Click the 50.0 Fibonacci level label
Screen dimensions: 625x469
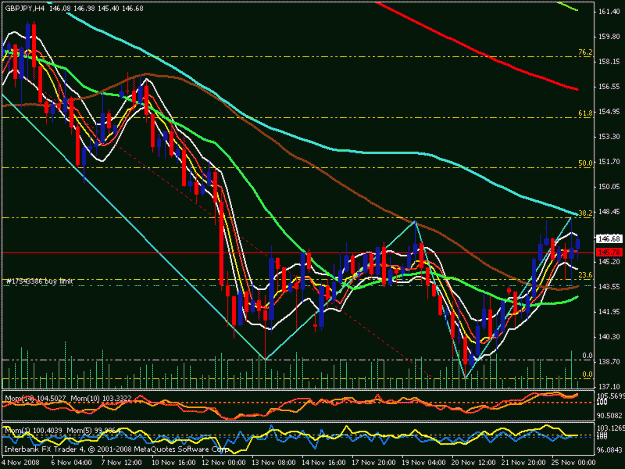585,163
